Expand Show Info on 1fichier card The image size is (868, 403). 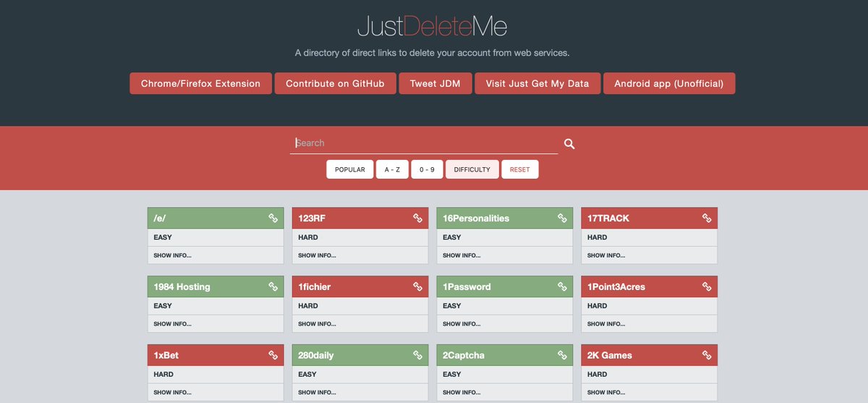pos(317,324)
